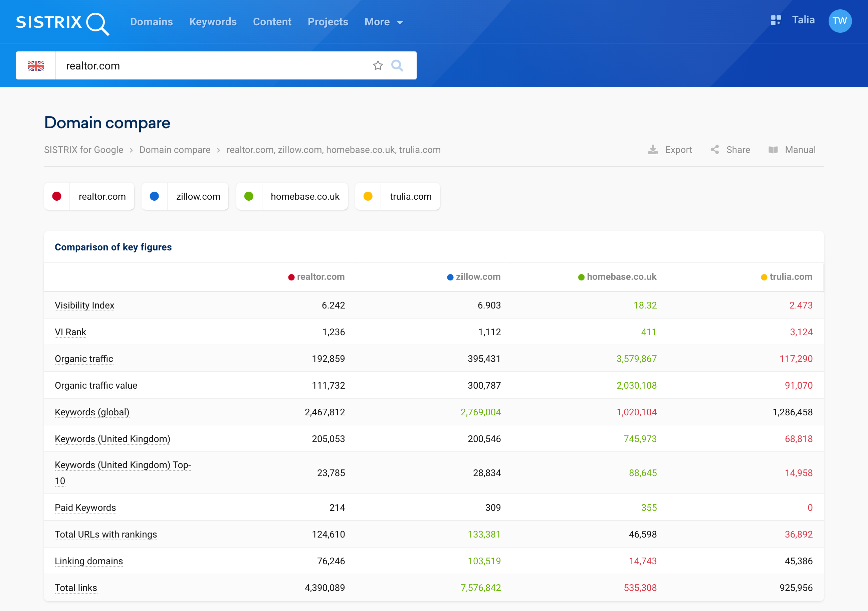Go to Domain compare breadcrumb

175,150
